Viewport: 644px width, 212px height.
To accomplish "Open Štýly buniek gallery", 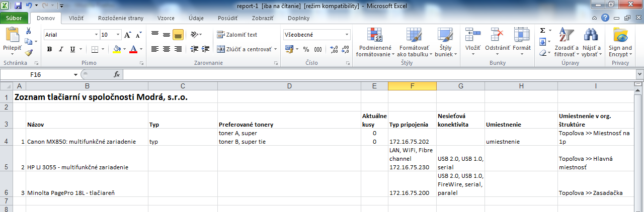I will pyautogui.click(x=445, y=43).
